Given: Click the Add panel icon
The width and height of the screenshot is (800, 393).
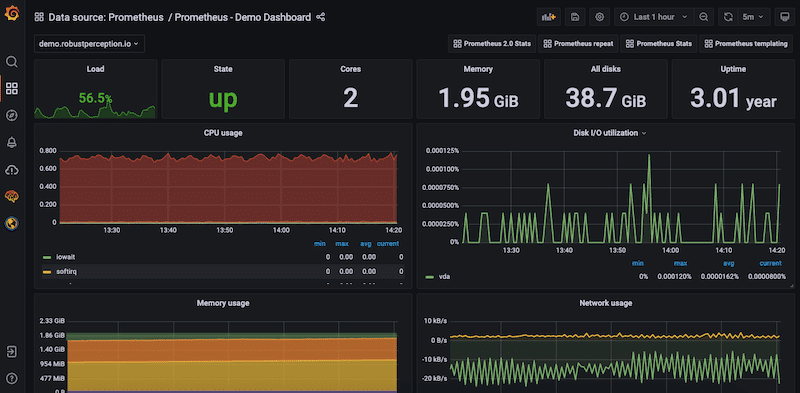Looking at the screenshot, I should pos(548,17).
